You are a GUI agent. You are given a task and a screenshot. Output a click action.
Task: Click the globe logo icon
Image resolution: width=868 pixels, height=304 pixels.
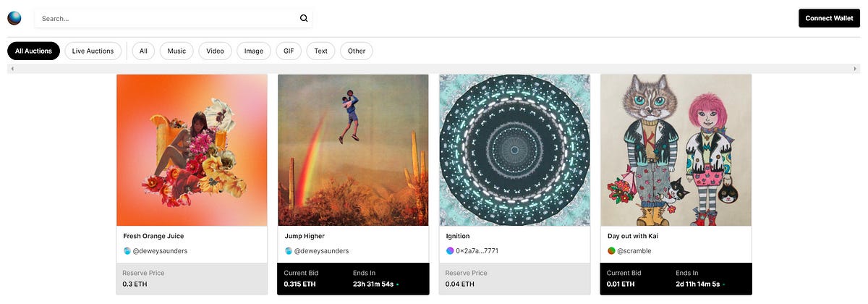coord(14,18)
